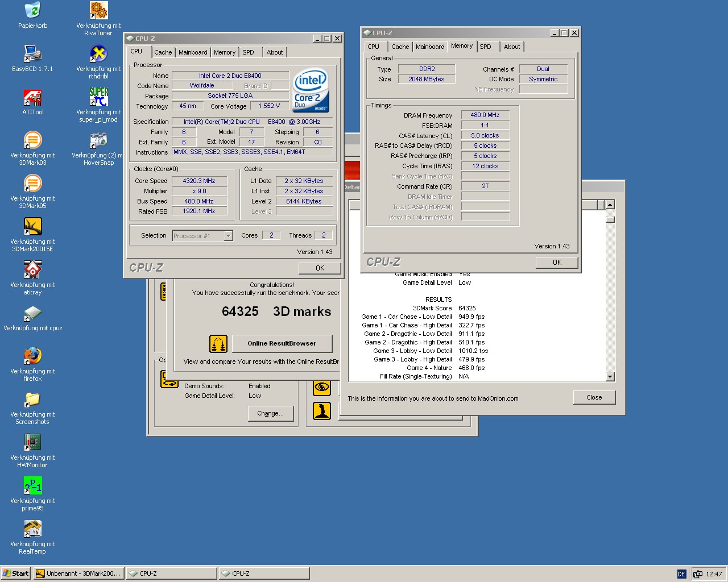This screenshot has height=582, width=728.
Task: Click the results list scroll up arrow
Action: click(x=610, y=205)
